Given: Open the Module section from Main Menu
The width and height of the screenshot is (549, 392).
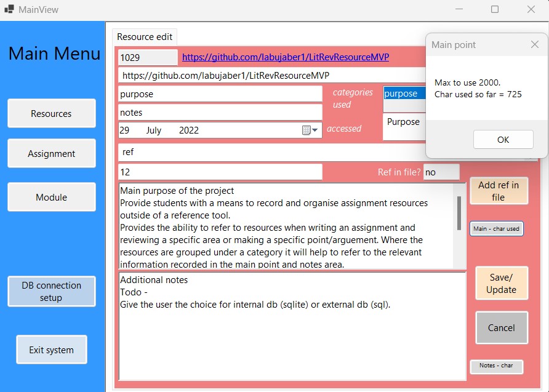Looking at the screenshot, I should [51, 196].
